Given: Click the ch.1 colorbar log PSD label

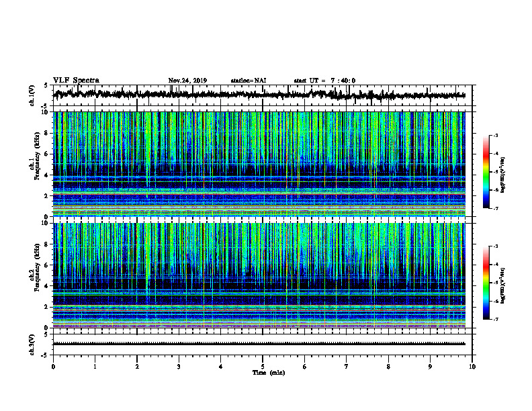Looking at the screenshot, I should pos(503,175).
